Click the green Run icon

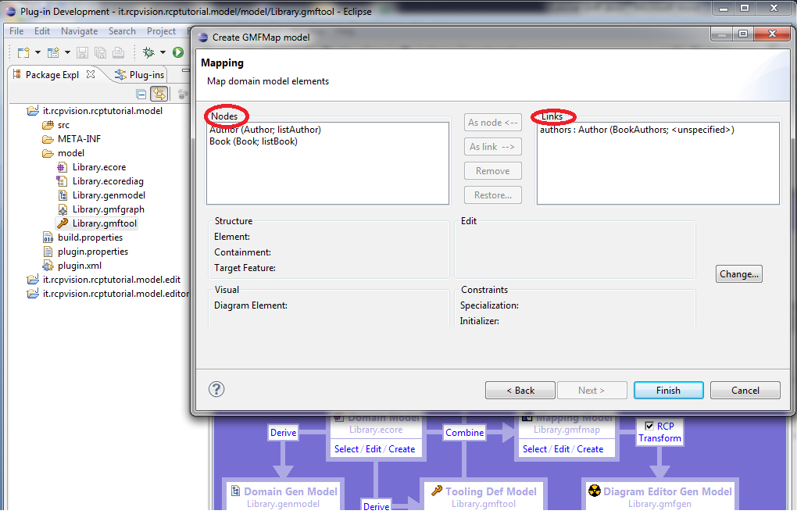pos(178,52)
